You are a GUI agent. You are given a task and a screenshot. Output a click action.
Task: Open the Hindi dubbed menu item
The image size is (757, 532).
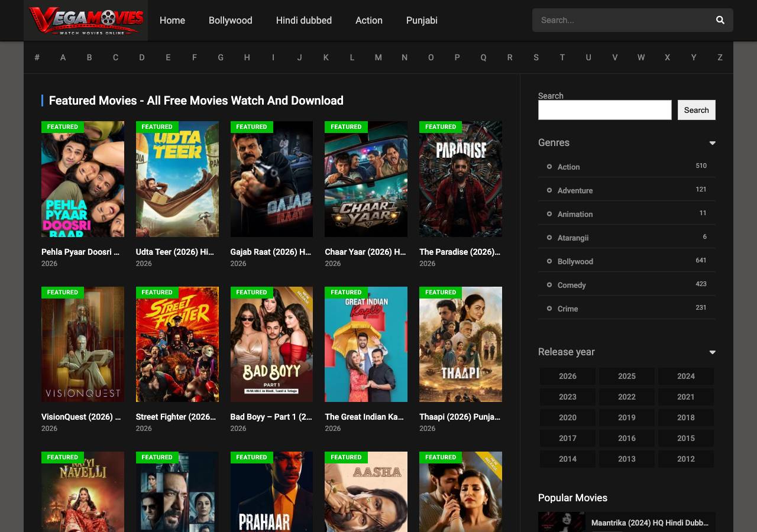coord(304,20)
